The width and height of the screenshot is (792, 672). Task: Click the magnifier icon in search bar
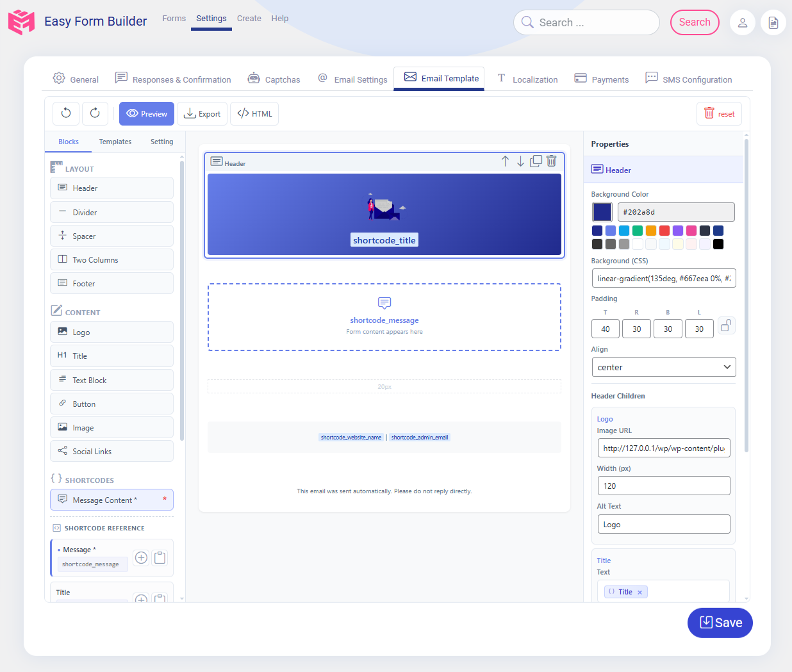(x=527, y=22)
